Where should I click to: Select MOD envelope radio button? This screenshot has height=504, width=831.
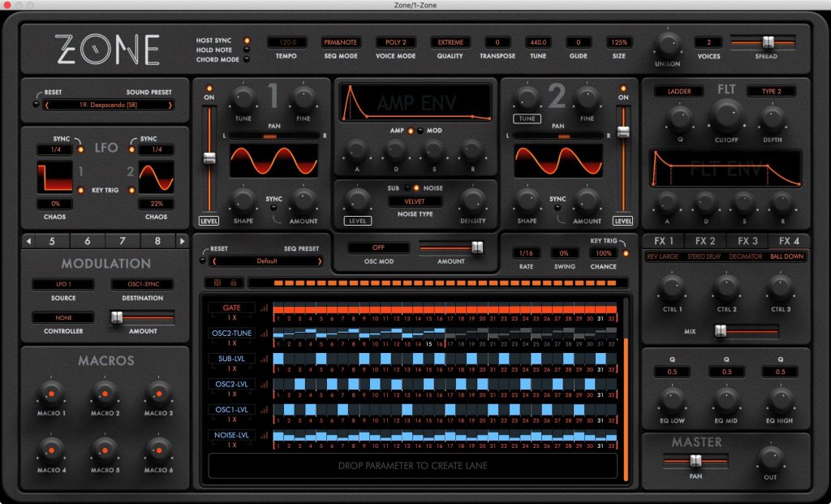[420, 131]
